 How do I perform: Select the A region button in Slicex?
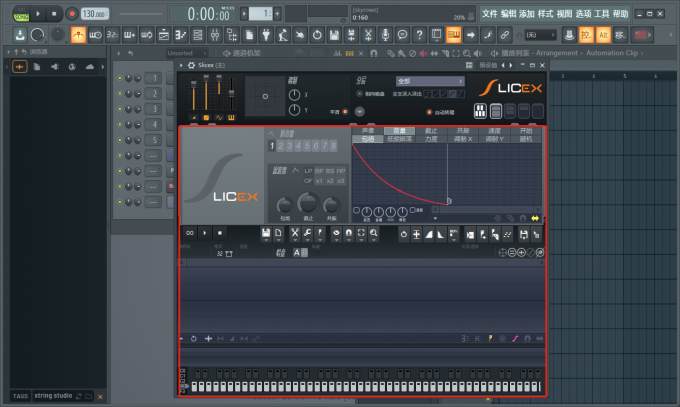click(297, 253)
